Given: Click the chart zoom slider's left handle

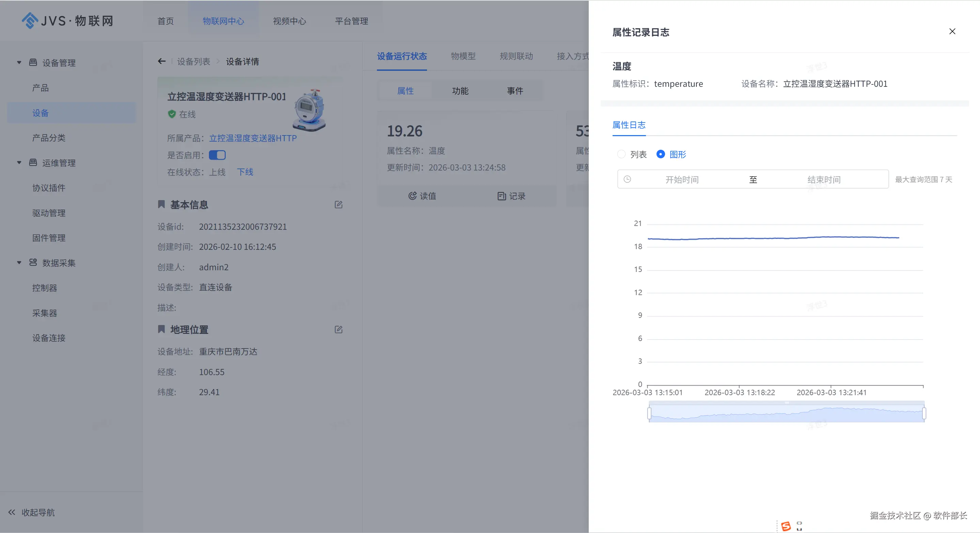Looking at the screenshot, I should [649, 413].
